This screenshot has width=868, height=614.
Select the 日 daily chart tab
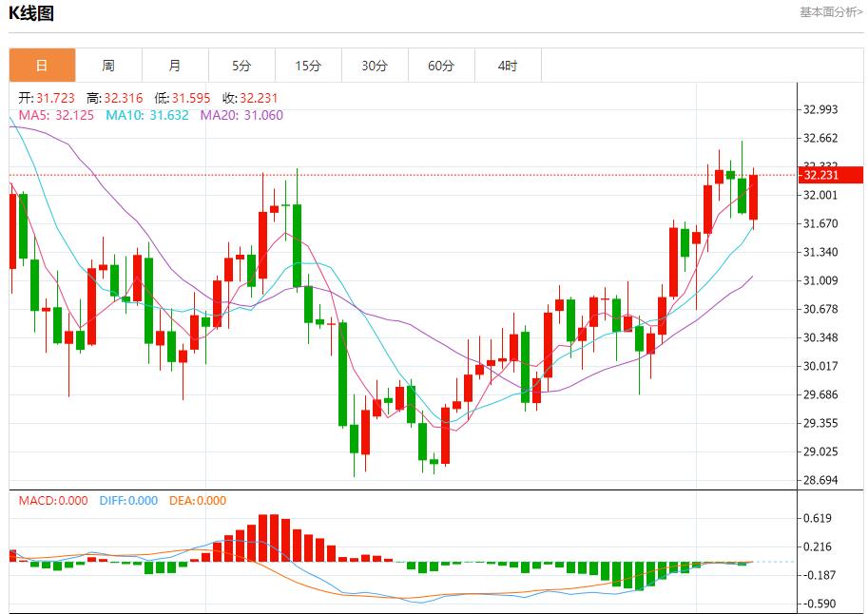(42, 66)
